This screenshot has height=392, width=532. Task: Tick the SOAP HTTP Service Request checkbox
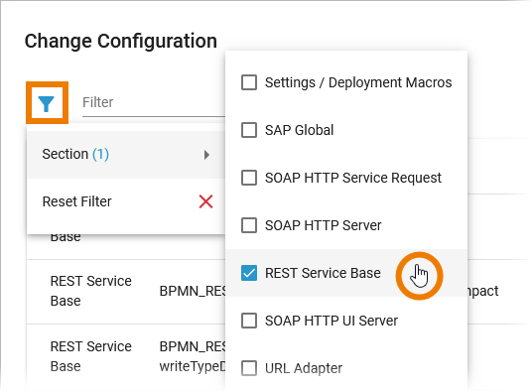249,178
